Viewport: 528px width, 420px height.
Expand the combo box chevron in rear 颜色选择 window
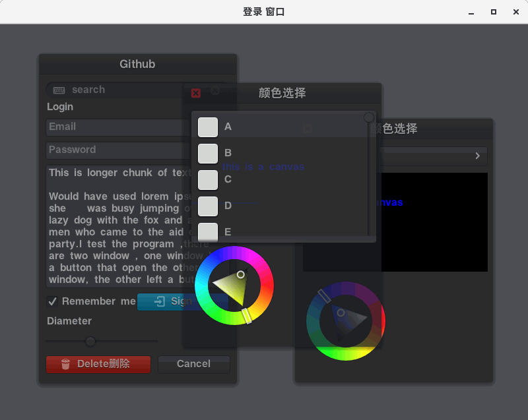pos(477,156)
